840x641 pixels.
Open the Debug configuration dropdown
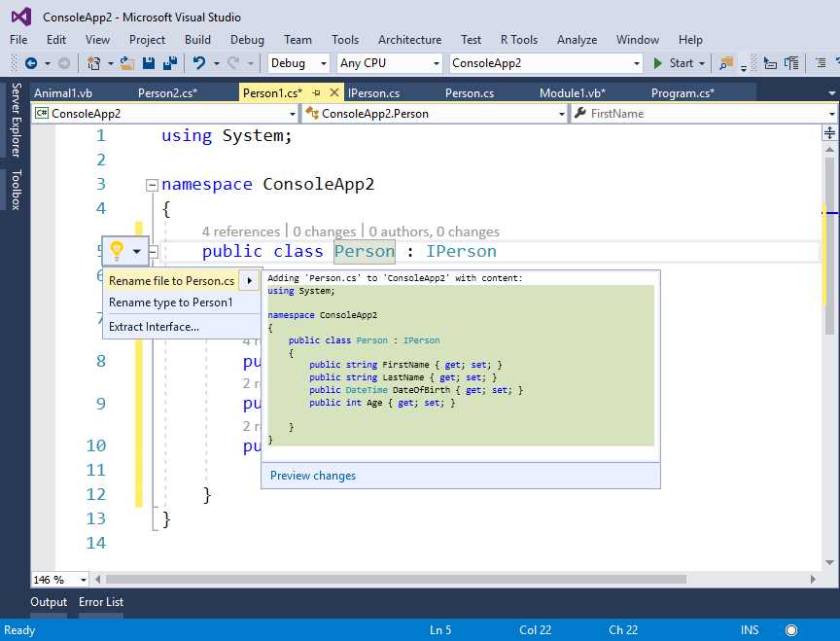point(298,63)
